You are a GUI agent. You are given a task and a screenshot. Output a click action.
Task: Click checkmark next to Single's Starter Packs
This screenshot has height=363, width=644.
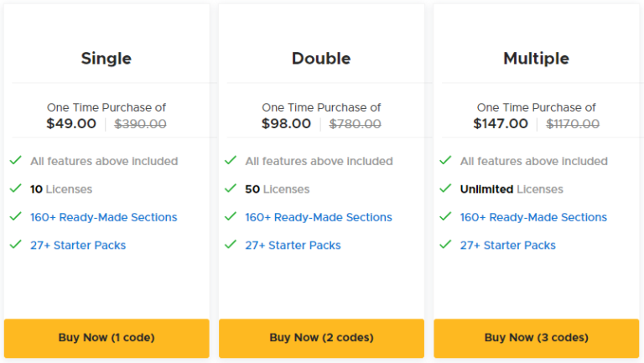[x=15, y=245]
